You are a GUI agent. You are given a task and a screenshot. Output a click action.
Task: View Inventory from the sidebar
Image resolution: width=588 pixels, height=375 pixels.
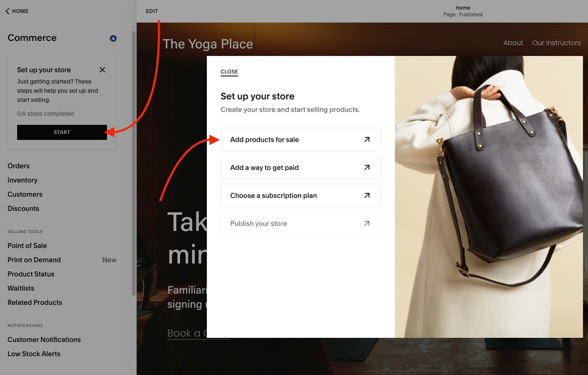(22, 180)
